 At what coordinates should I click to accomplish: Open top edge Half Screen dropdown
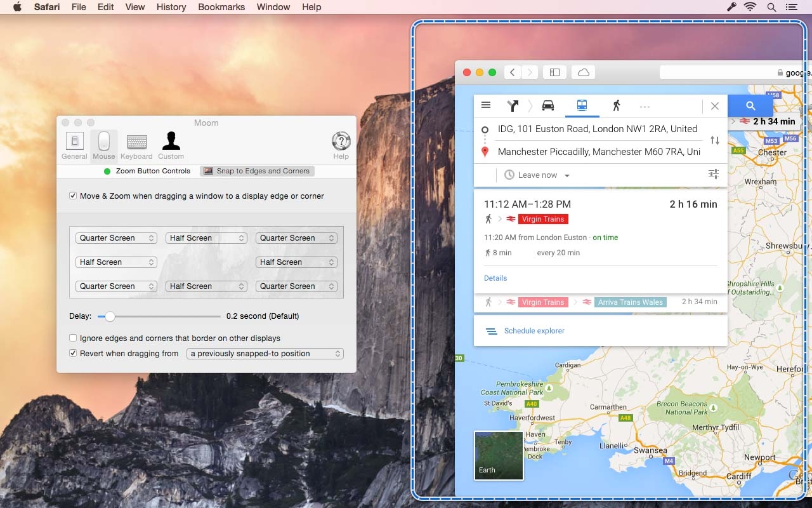pyautogui.click(x=206, y=238)
